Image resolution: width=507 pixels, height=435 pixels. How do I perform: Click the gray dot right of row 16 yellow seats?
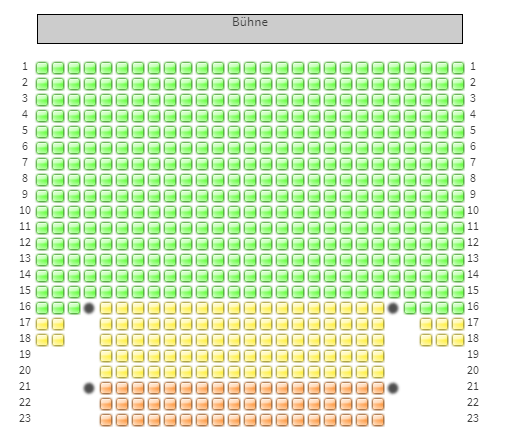pos(393,308)
